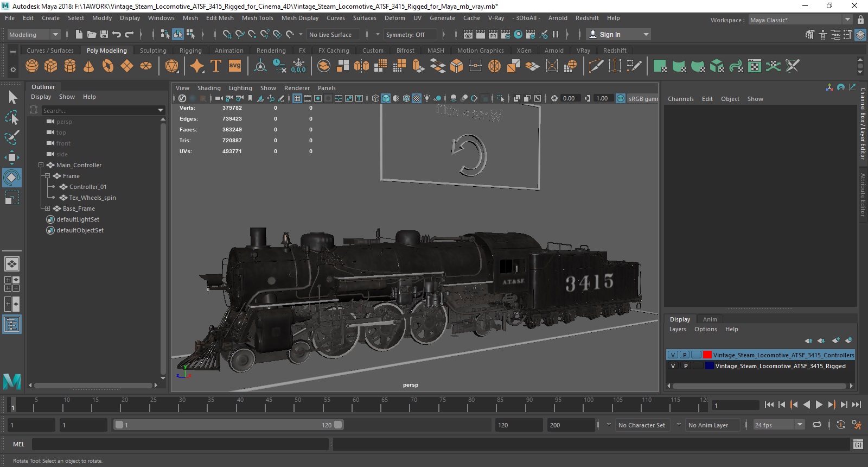Click the open scene folder icon

(92, 34)
